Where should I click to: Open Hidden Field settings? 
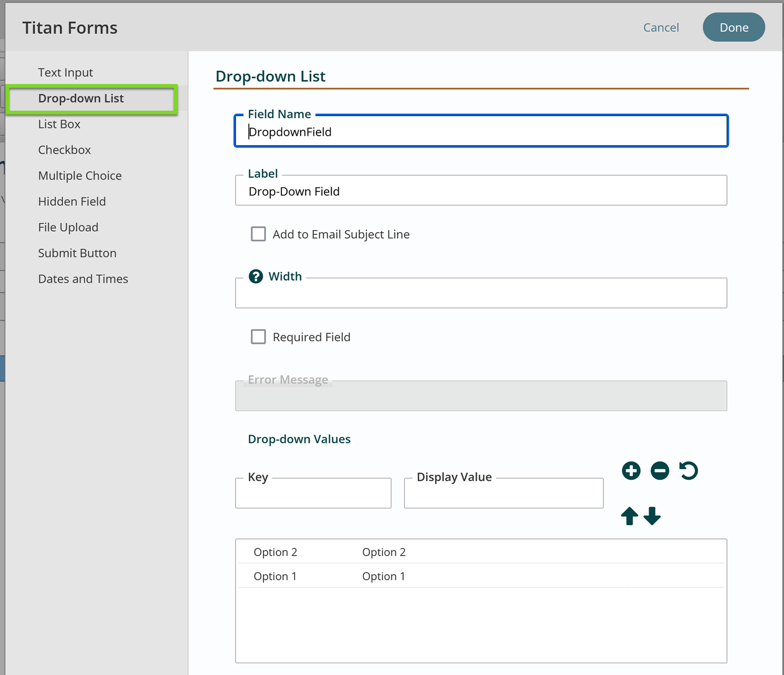[x=72, y=202]
